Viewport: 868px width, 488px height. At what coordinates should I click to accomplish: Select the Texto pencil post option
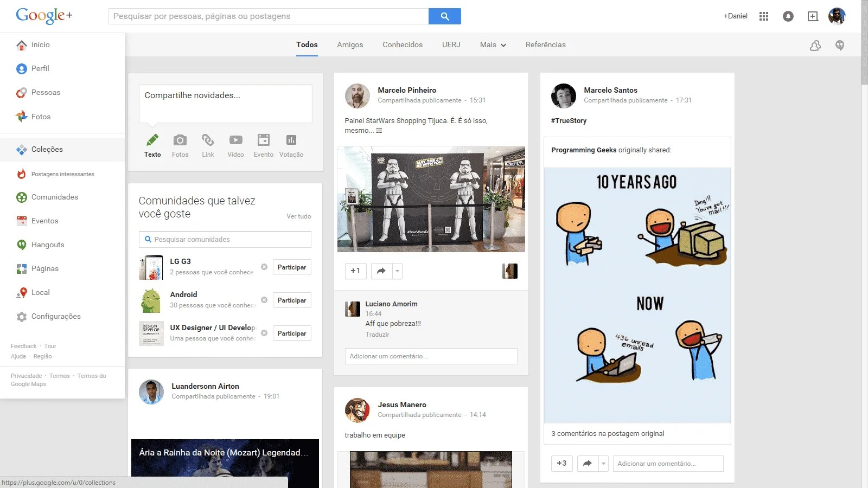click(x=152, y=140)
